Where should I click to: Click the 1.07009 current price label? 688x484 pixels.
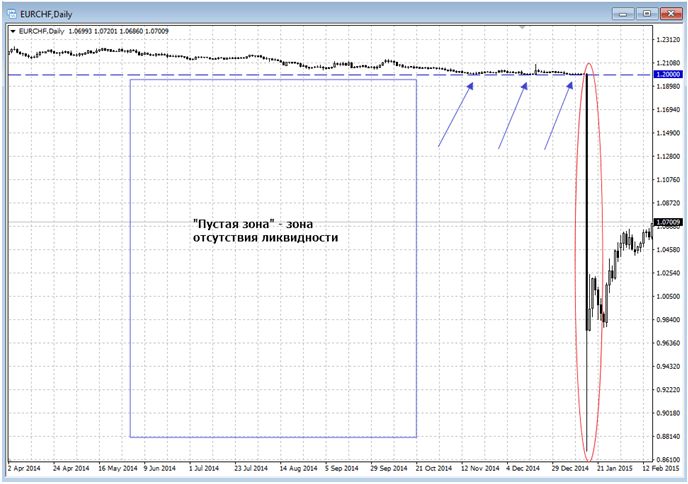point(667,221)
